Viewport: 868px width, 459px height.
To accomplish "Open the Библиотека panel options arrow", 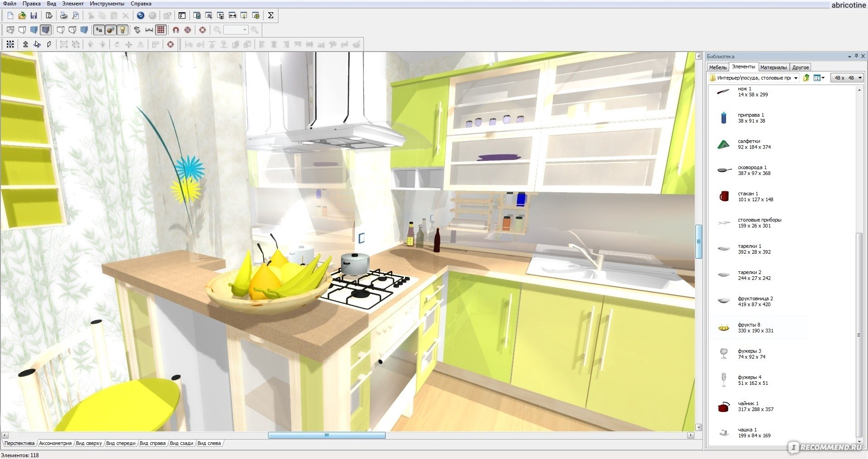I will tap(849, 57).
